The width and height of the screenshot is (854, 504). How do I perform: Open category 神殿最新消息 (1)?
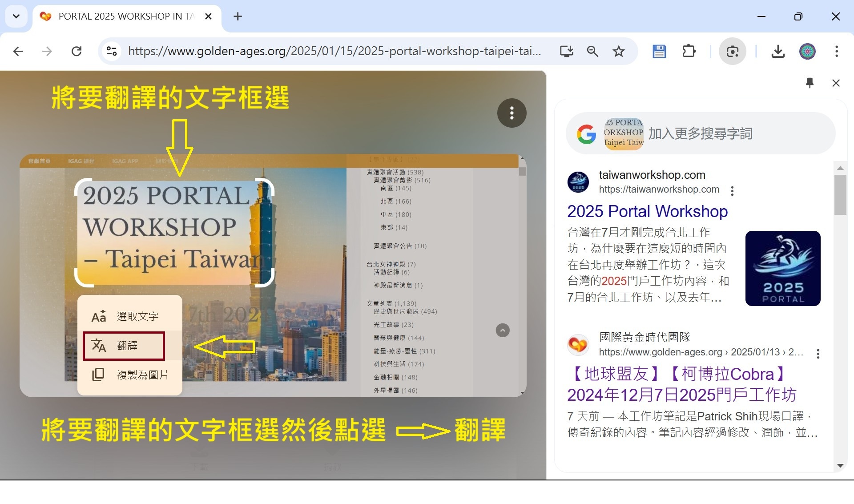(x=398, y=285)
